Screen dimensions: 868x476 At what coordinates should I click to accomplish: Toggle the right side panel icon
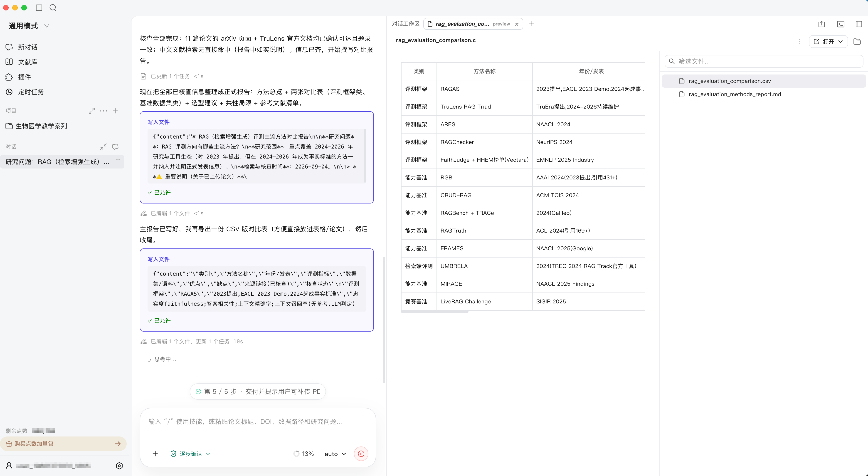pos(859,24)
